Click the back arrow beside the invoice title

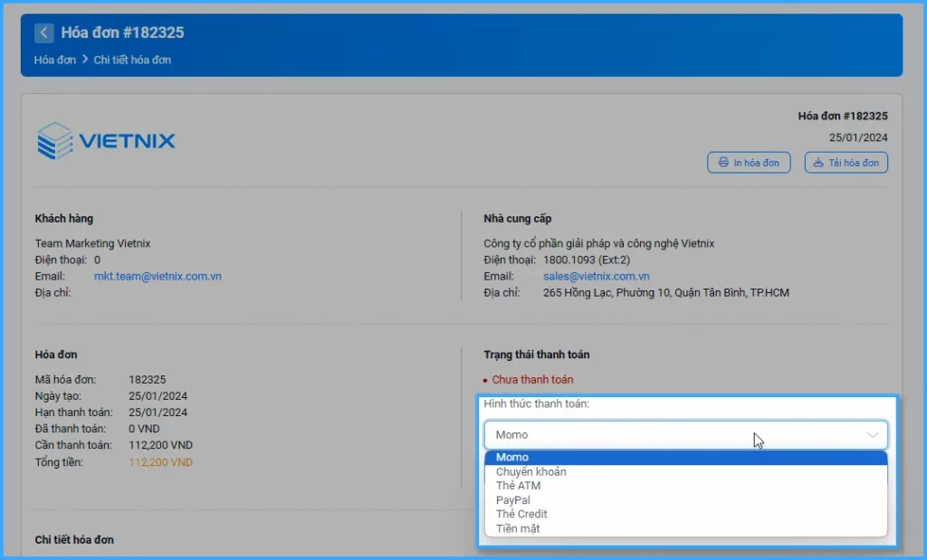pos(44,33)
